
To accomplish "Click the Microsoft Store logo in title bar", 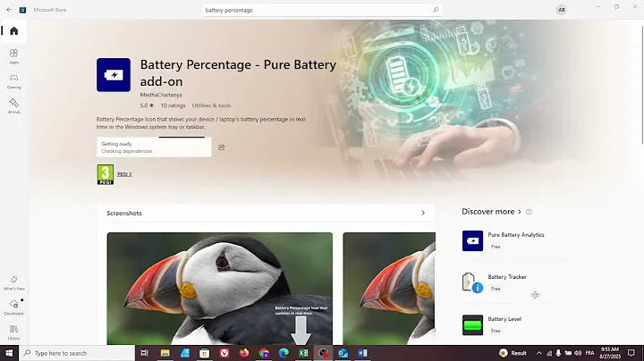I will 23,10.
